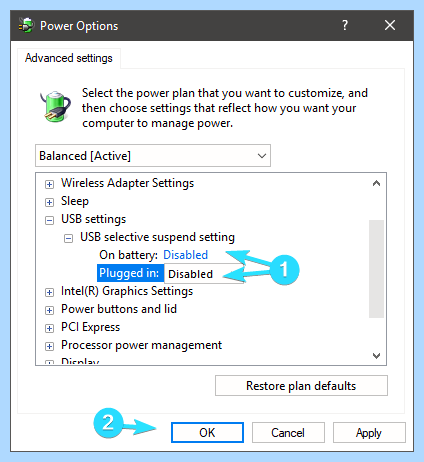Viewport: 424px width, 462px height.
Task: Collapse USB selective suspend setting node
Action: point(68,238)
